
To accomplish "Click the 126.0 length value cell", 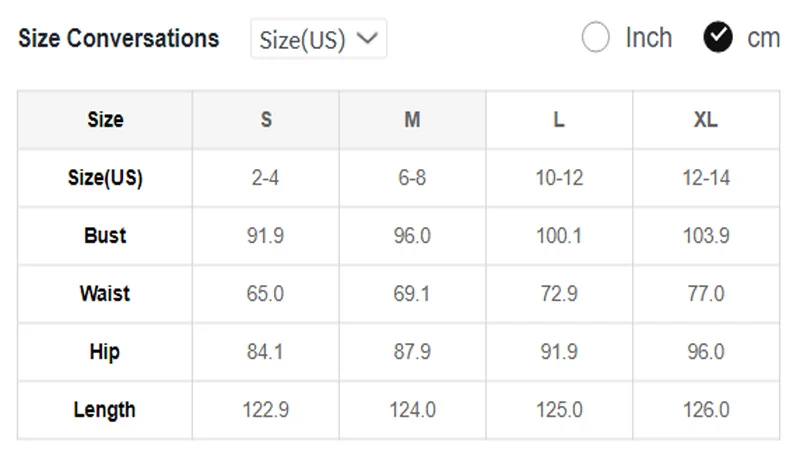I will (x=706, y=410).
